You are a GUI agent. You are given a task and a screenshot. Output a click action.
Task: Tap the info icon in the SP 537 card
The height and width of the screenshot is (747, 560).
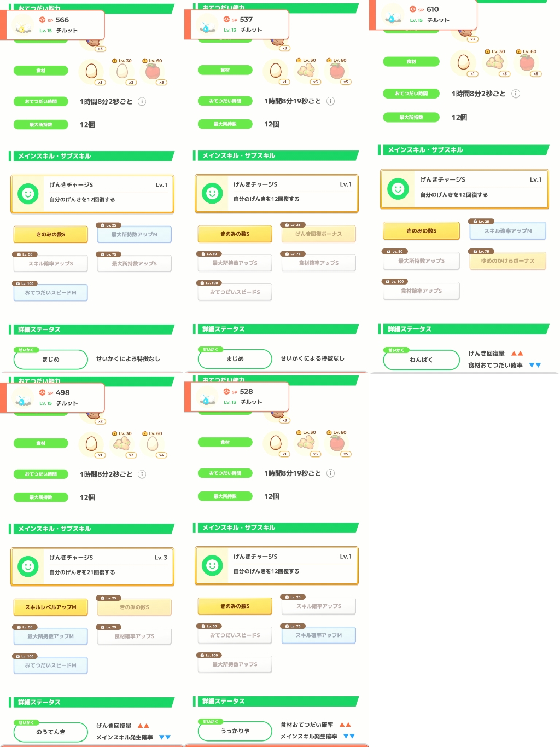pos(330,101)
